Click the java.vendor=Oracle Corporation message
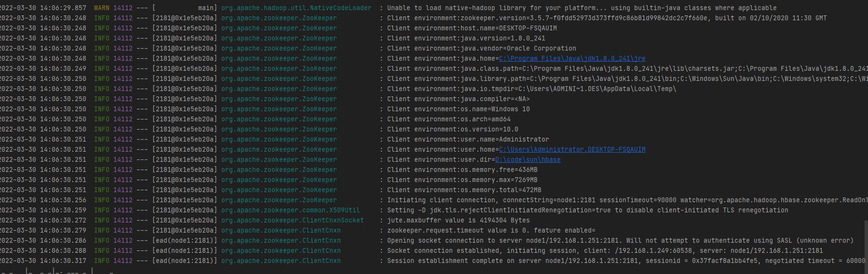 pos(481,49)
